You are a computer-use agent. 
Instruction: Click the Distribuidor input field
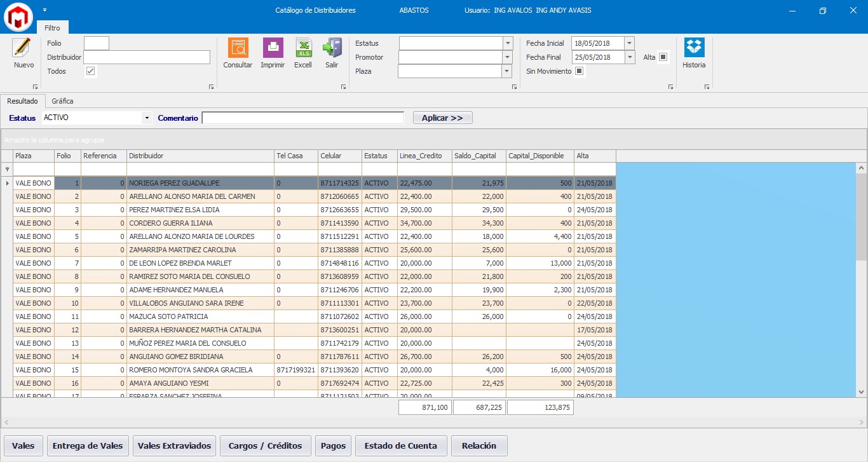point(147,57)
